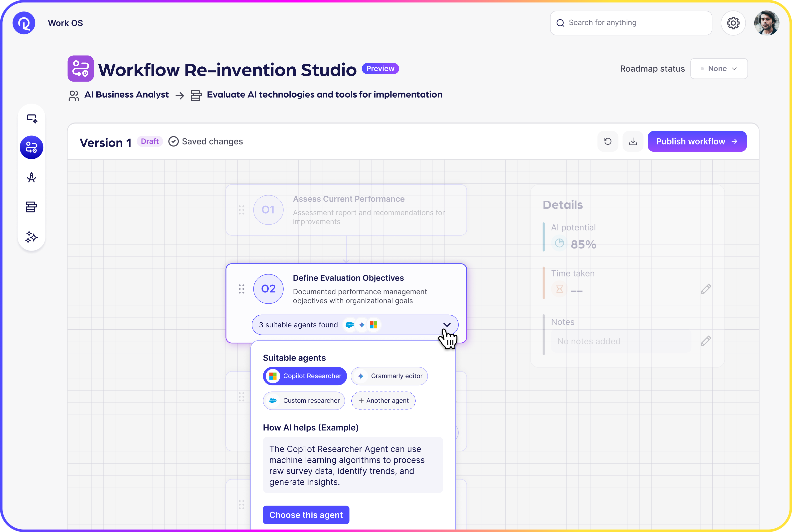
Task: Click the Workflow Re-invention Studio purple icon
Action: 80,69
